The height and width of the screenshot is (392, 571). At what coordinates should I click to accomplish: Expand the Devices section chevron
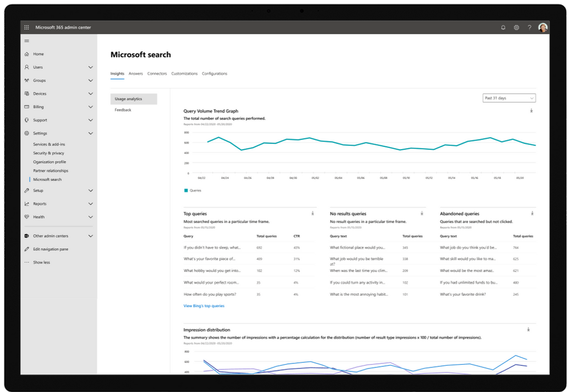pos(91,94)
